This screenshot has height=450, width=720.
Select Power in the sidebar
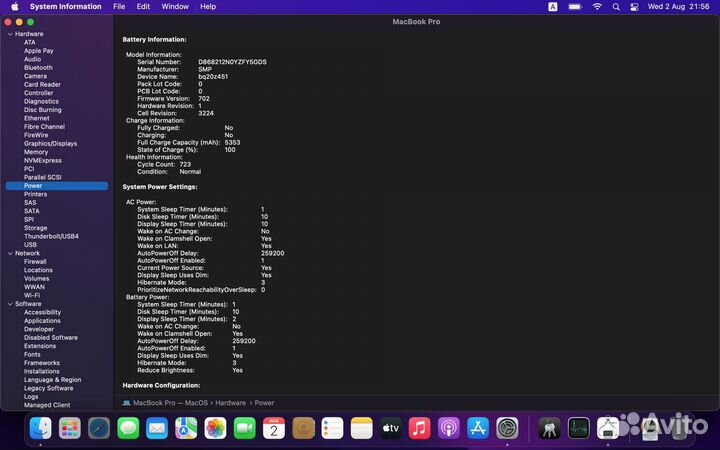coord(57,186)
